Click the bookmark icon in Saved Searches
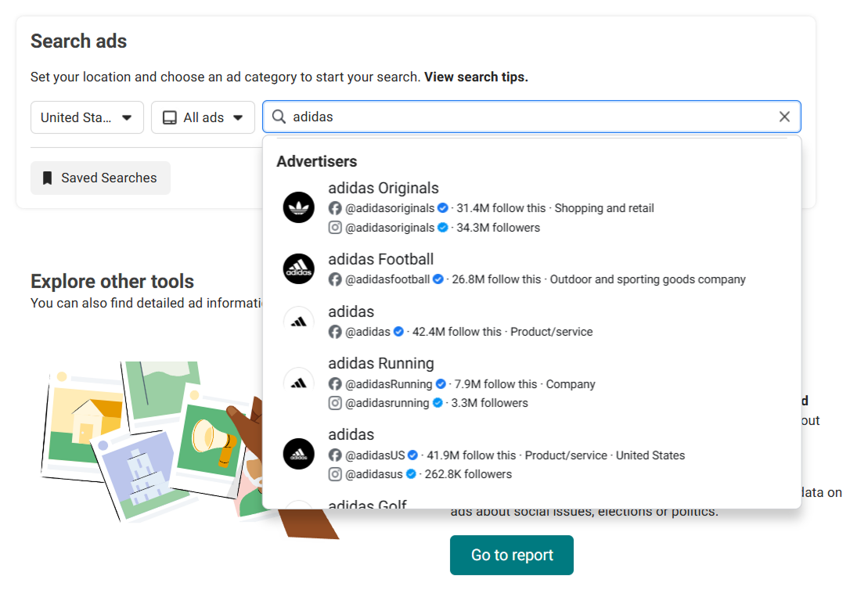The image size is (868, 608). click(48, 178)
